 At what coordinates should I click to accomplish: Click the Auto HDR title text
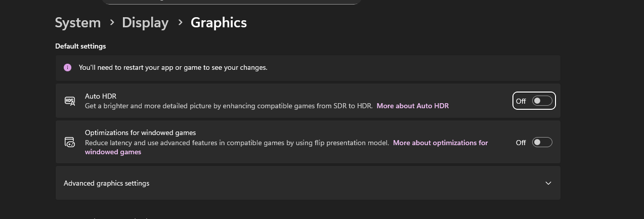coord(101,96)
